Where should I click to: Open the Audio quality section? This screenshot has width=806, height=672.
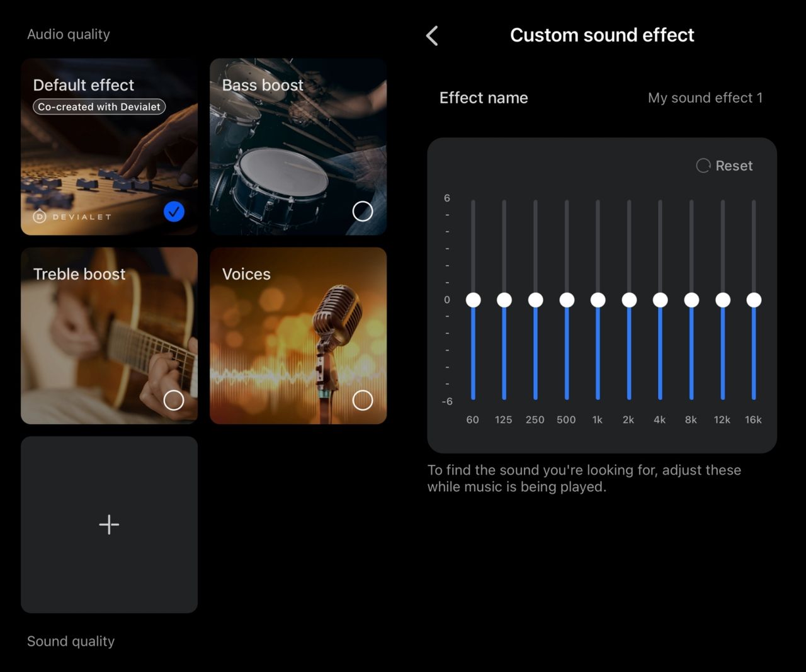pyautogui.click(x=69, y=34)
